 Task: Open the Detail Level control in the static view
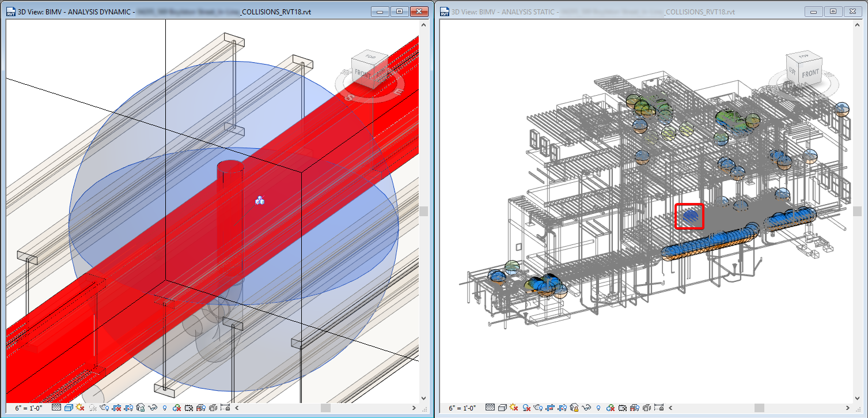(x=489, y=407)
